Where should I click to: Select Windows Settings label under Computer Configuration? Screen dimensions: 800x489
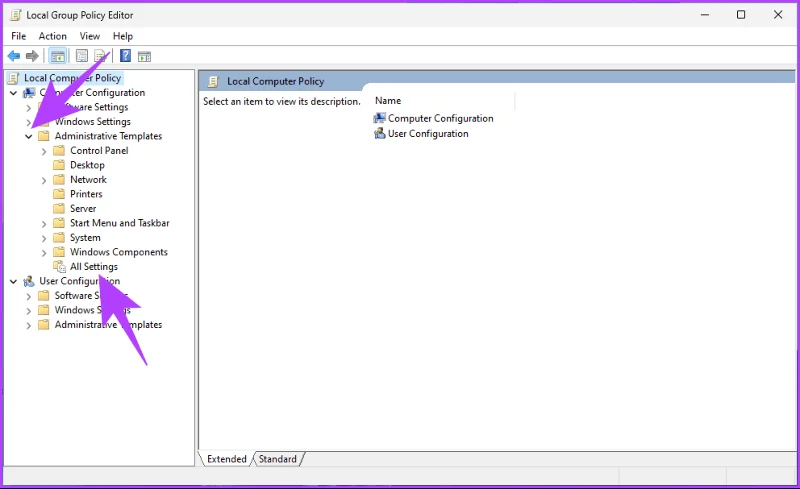93,121
